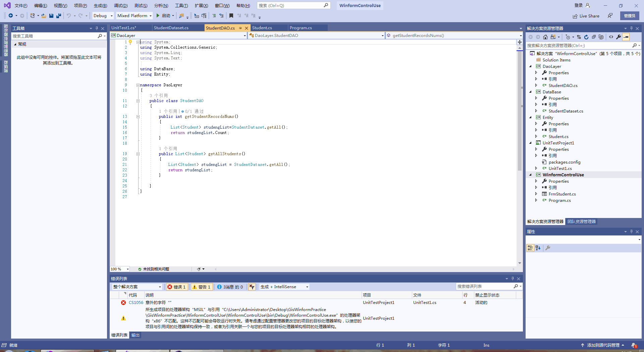Click the Categorized icon in Properties panel

pyautogui.click(x=530, y=248)
